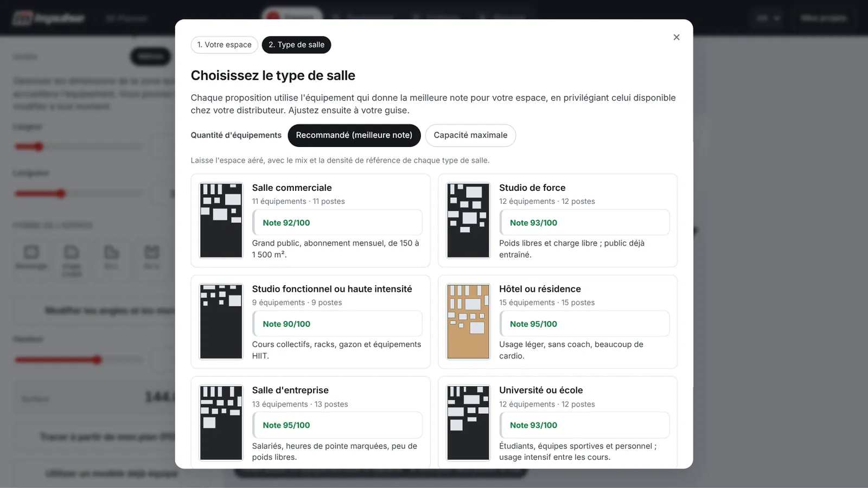The image size is (868, 488).
Task: Pick the Studio de force layout thumbnail
Action: (468, 220)
